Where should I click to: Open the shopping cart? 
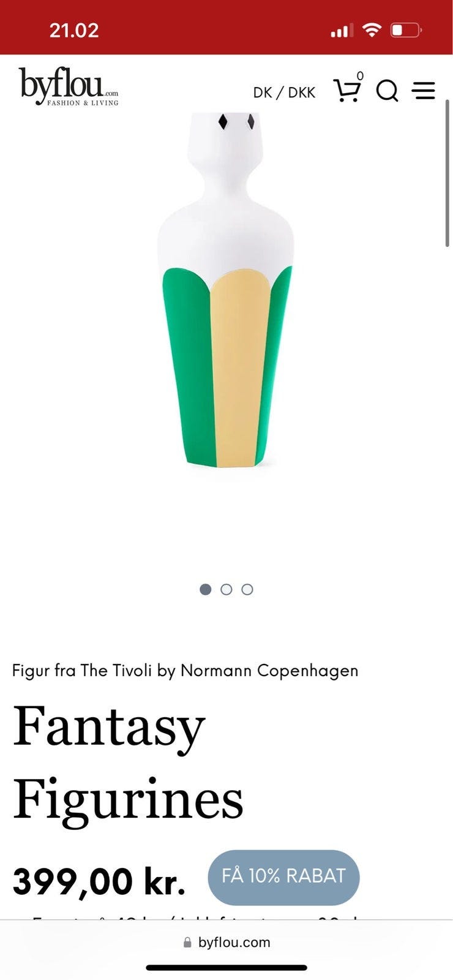347,90
